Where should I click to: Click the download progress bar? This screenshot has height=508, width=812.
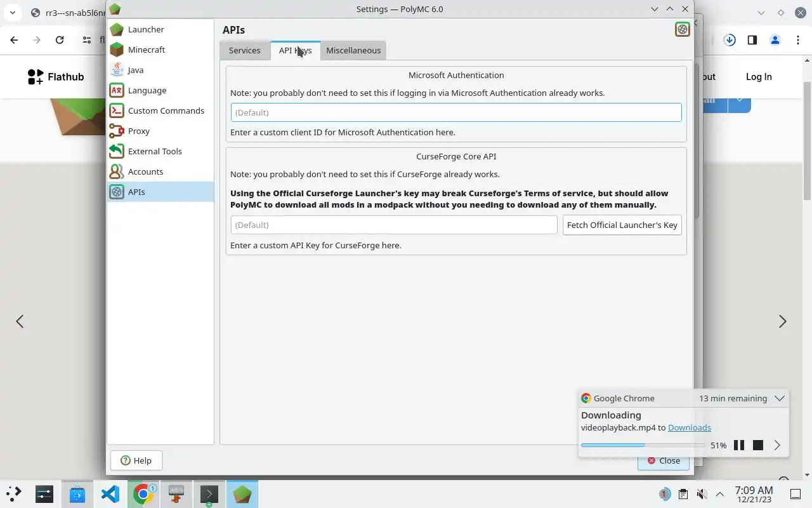tap(643, 445)
